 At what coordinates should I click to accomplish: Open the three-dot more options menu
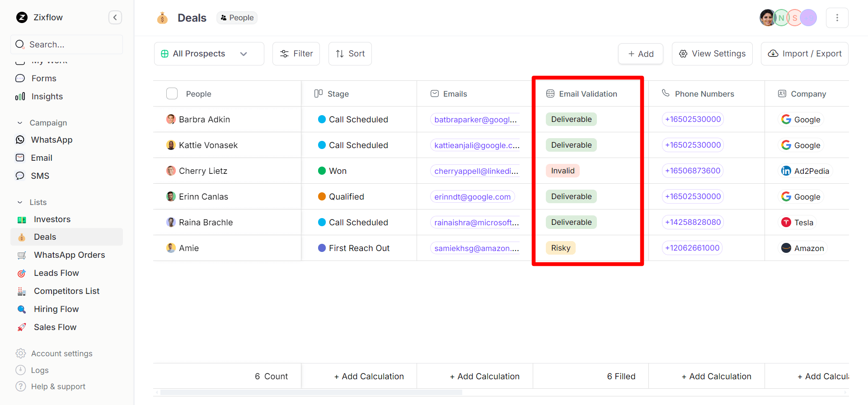point(837,18)
